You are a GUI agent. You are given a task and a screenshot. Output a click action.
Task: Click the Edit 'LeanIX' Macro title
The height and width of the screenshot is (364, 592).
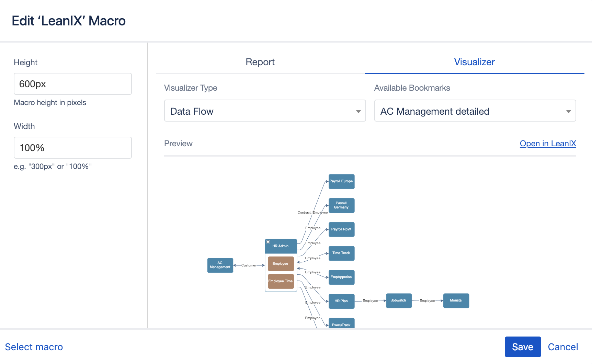[69, 21]
